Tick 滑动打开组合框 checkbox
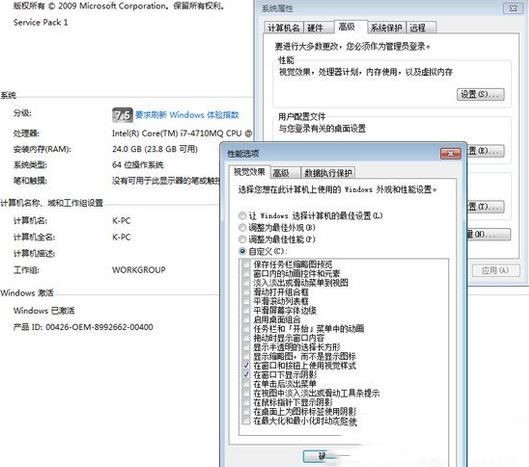This screenshot has width=529, height=467. click(x=246, y=292)
